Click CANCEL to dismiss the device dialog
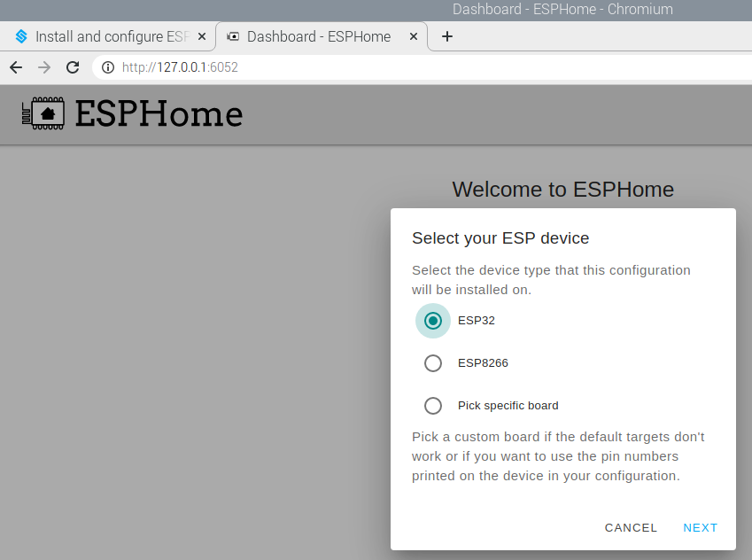752x560 pixels. (x=631, y=528)
